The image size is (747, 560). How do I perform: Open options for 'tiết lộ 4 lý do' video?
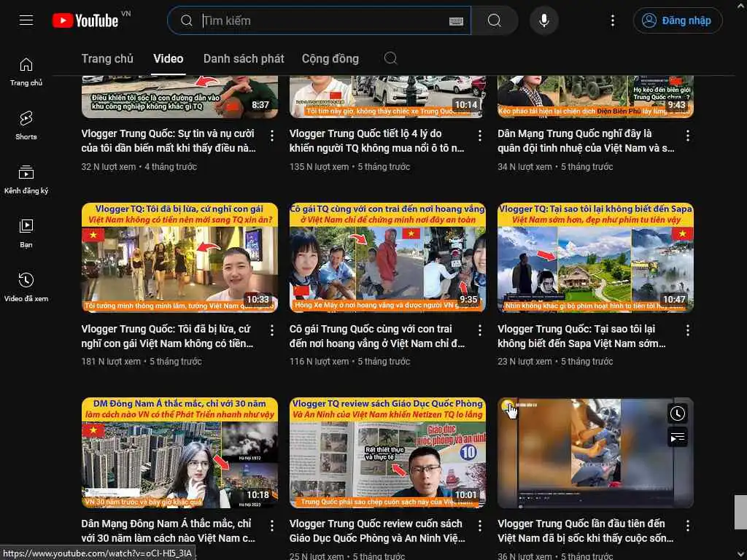tap(480, 136)
